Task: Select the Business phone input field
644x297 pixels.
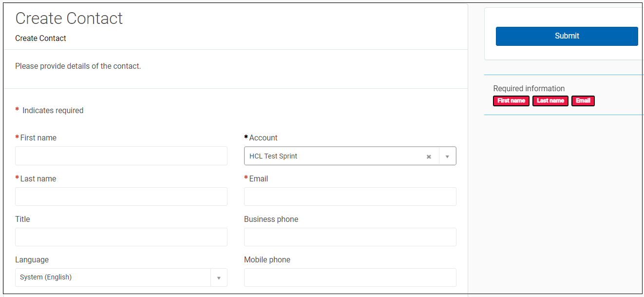Action: [350, 237]
